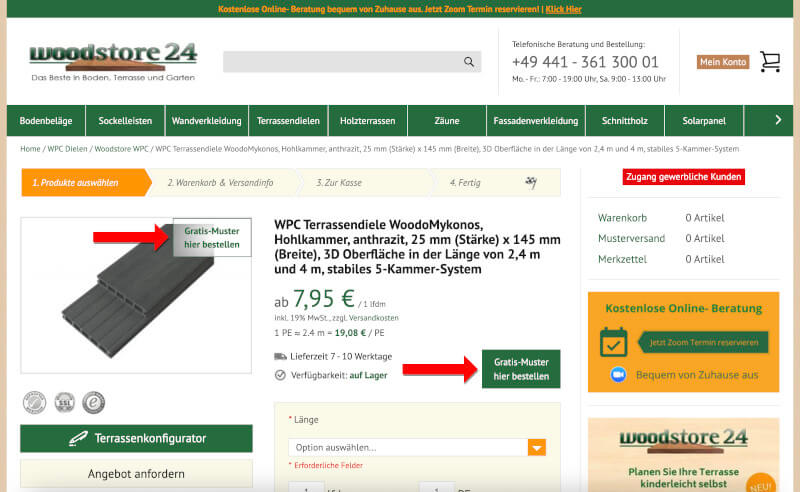Show more categories with the right chevron

pos(778,120)
